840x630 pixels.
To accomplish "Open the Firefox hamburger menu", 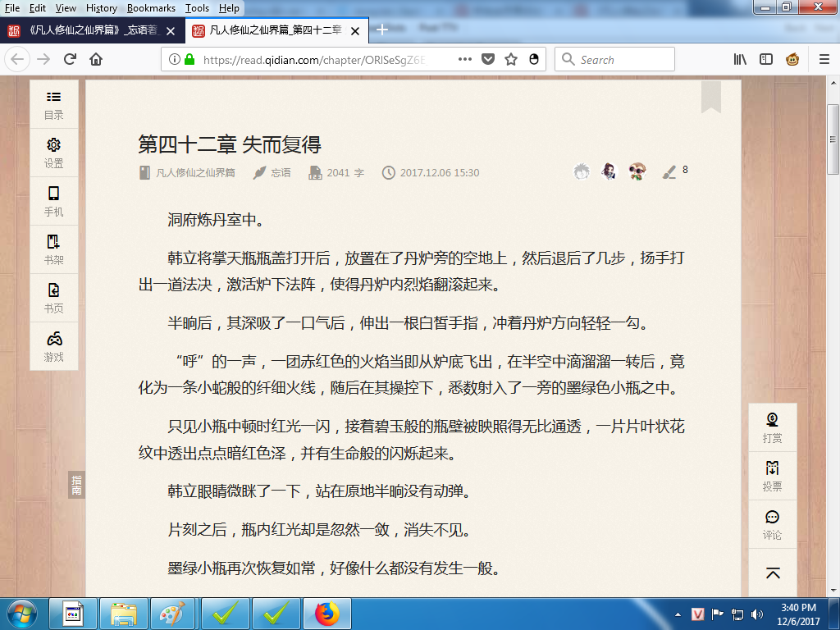I will click(x=821, y=59).
